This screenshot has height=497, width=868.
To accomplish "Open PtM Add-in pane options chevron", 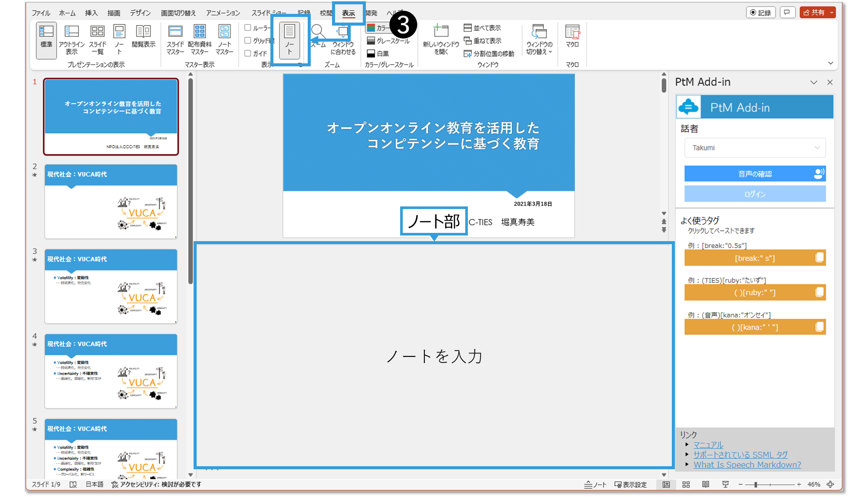I will (814, 82).
